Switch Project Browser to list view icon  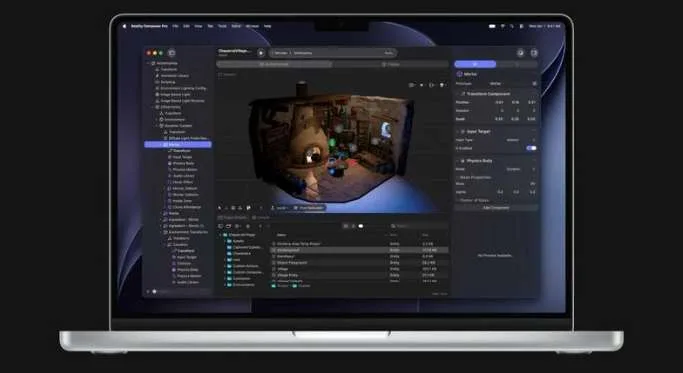(346, 226)
